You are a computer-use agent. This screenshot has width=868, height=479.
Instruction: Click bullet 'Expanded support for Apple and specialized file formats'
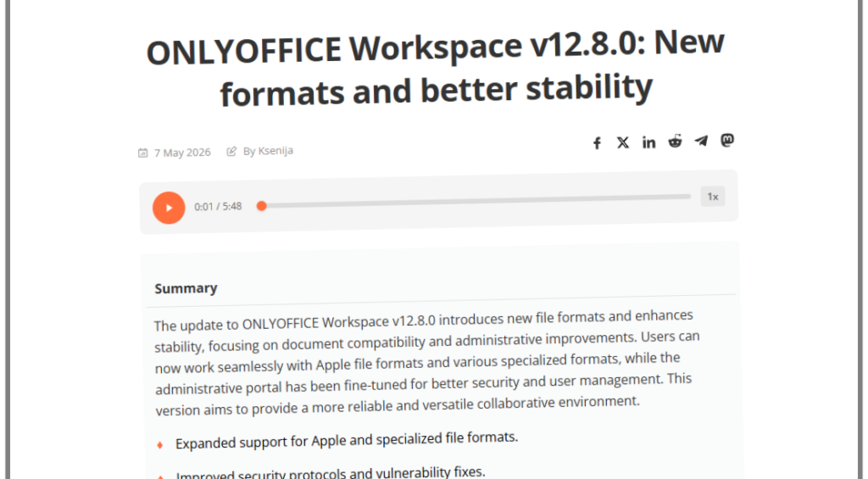(x=347, y=441)
